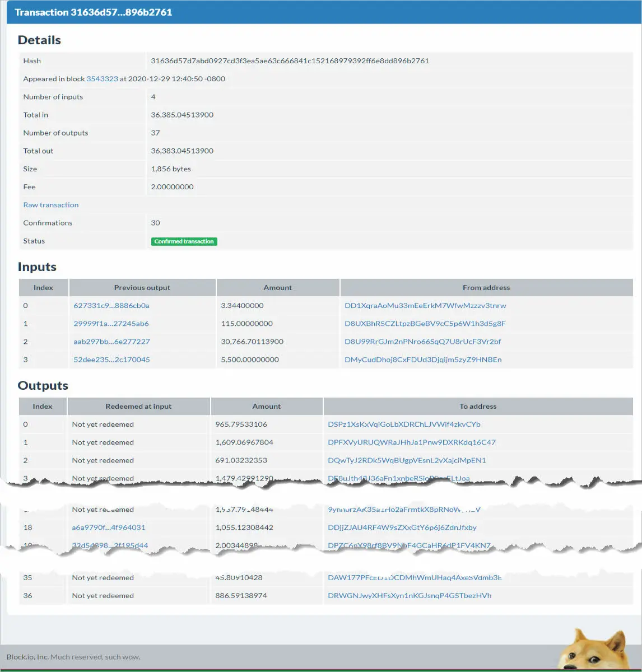Screen dimensions: 642x672
Task: Open previous output 29999f1a...27245ab6
Action: [111, 324]
